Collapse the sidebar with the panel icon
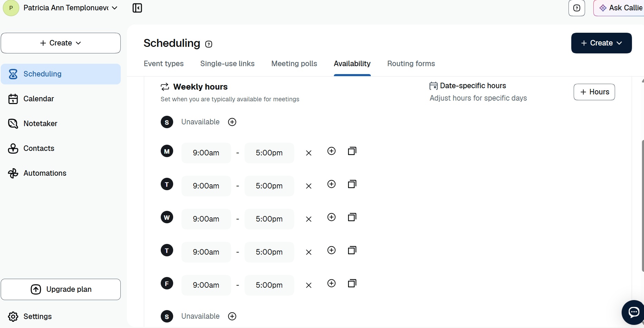Viewport: 644px width, 328px height. pos(137,8)
